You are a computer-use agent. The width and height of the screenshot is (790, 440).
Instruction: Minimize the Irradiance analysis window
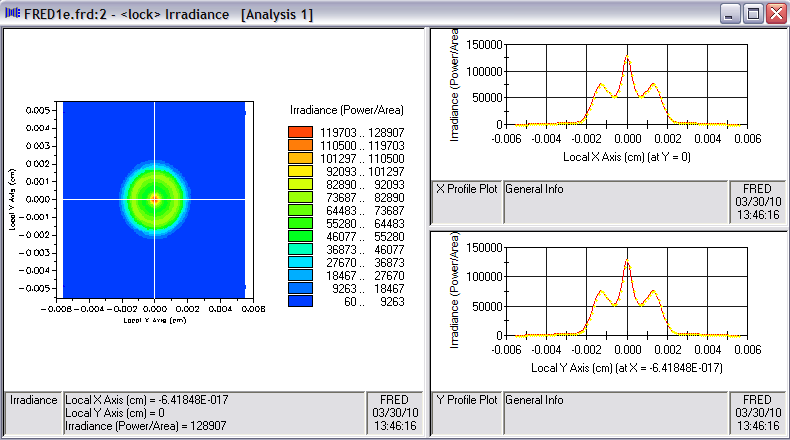click(732, 13)
